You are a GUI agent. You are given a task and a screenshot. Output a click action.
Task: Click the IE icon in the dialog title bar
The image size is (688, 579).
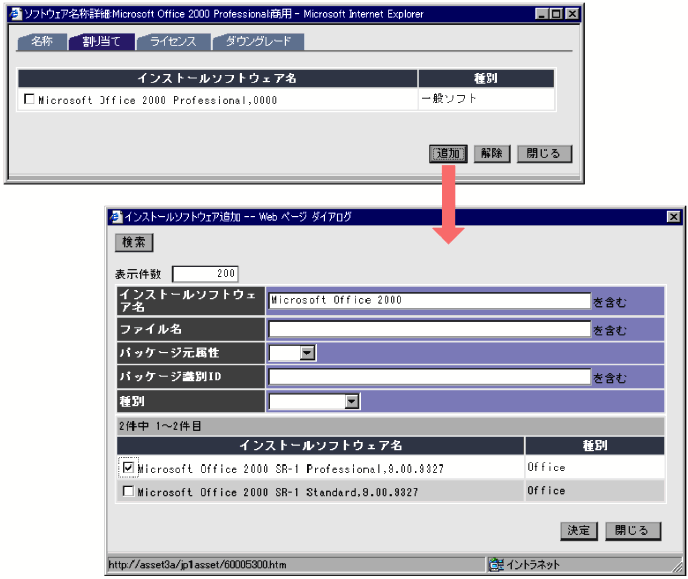pyautogui.click(x=116, y=217)
